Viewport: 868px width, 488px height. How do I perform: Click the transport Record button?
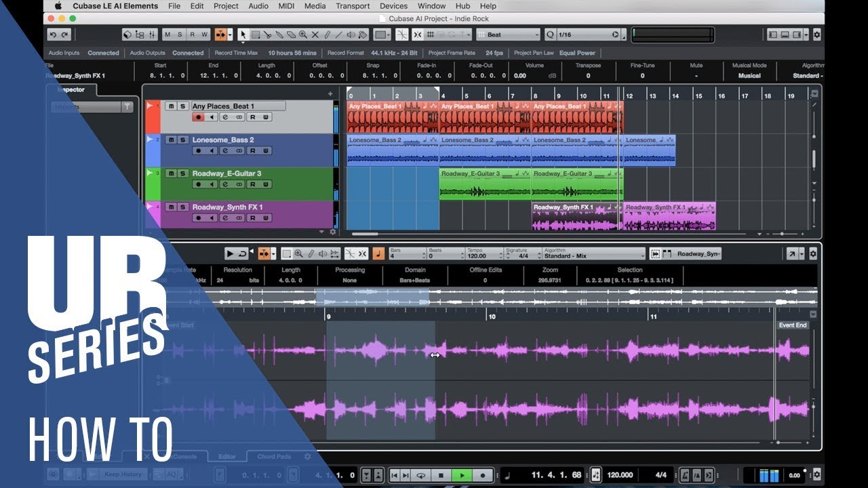(x=482, y=475)
